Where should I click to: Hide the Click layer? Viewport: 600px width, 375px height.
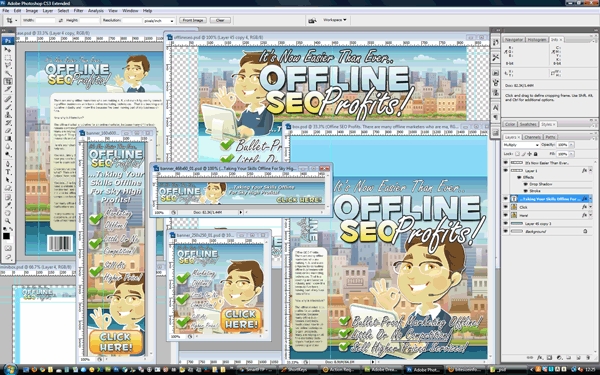coord(505,207)
